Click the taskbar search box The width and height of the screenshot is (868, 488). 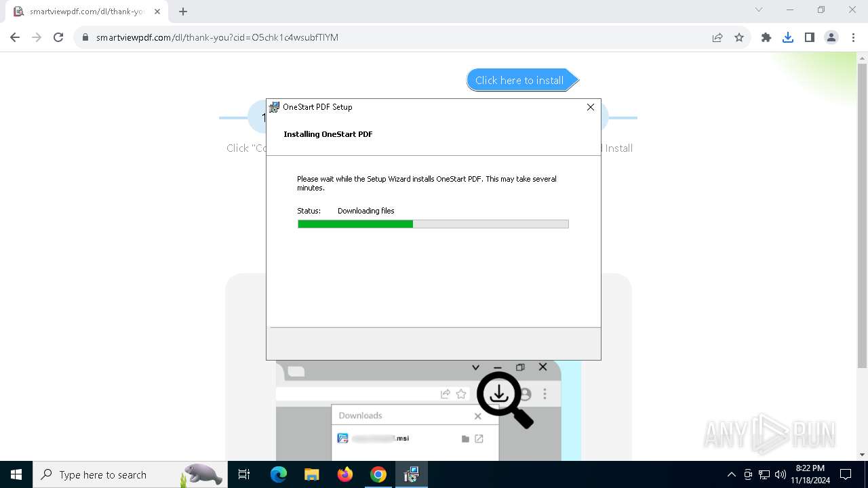click(129, 474)
